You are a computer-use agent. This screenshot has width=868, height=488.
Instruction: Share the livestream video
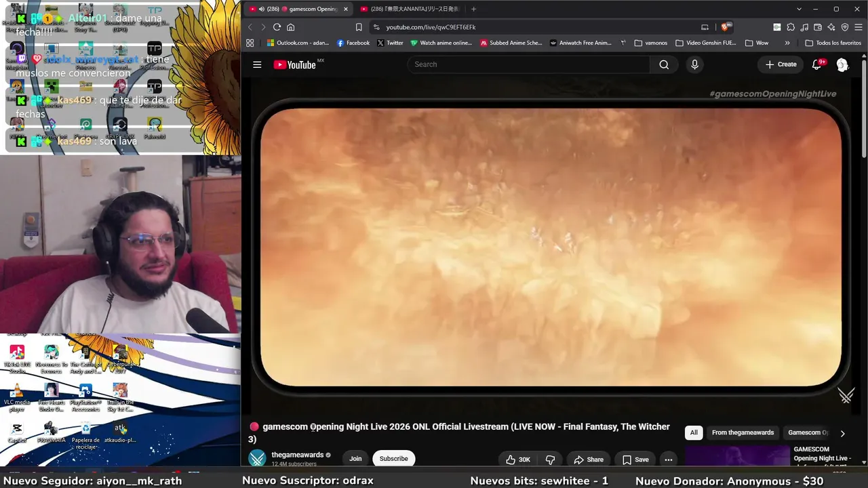pos(589,460)
